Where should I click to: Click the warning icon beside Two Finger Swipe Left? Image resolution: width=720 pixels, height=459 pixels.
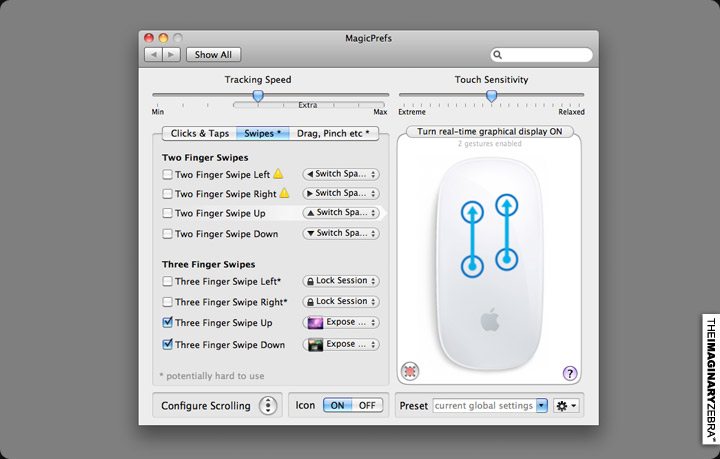point(279,174)
